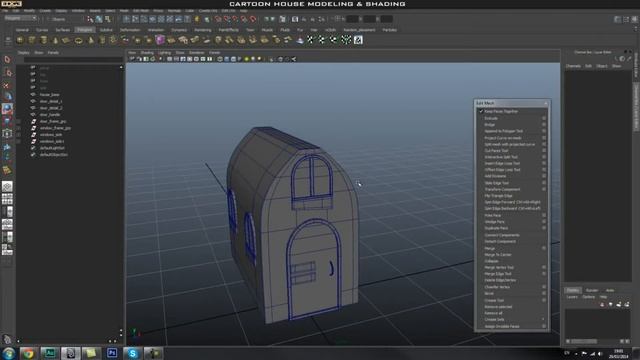Open Skype from the taskbar
640x360 pixels.
point(133,353)
